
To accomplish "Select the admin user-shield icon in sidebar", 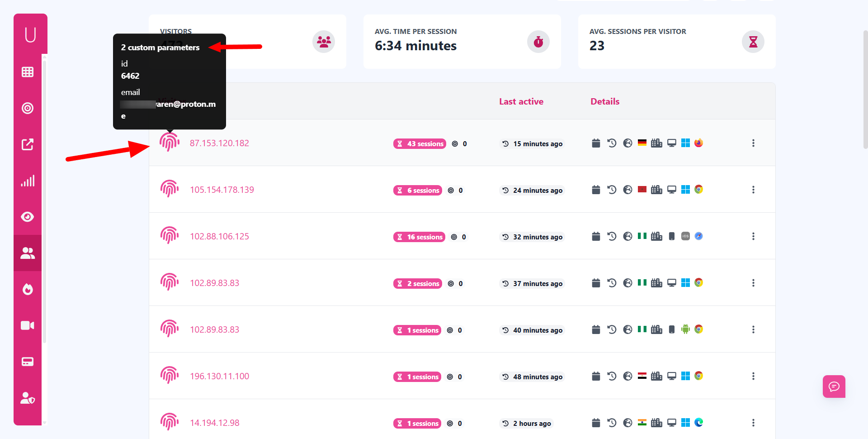I will [28, 398].
